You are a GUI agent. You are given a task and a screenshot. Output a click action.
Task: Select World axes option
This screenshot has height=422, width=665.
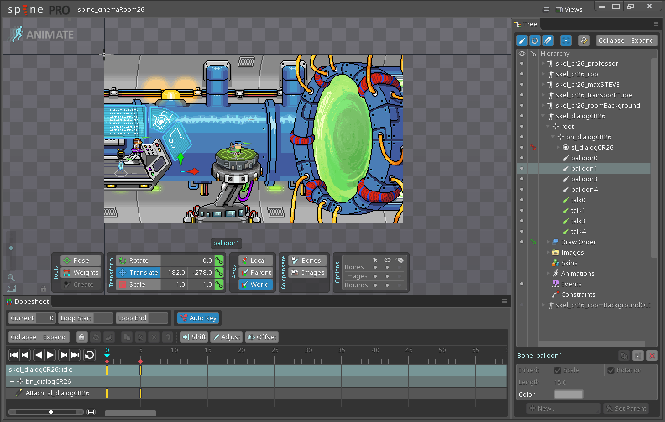click(x=255, y=285)
